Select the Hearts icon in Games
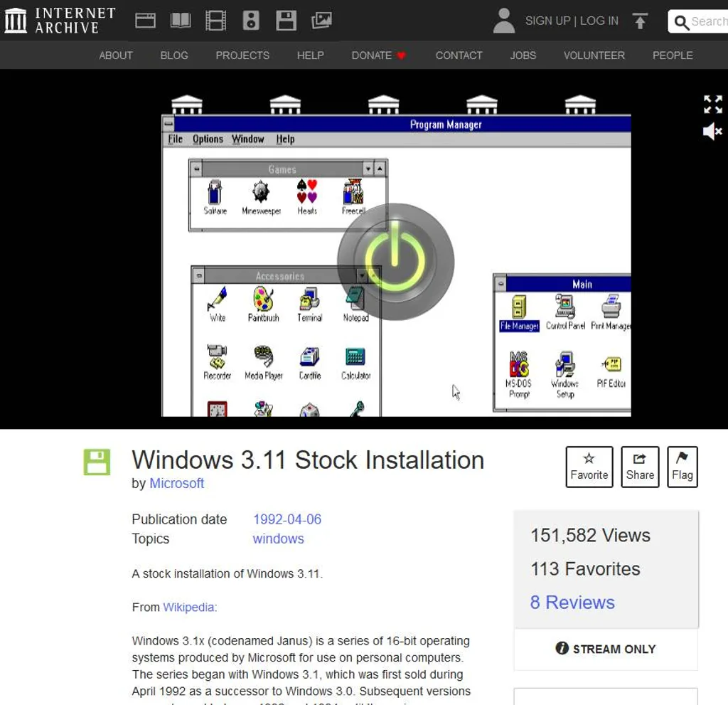This screenshot has height=705, width=728. (x=307, y=198)
